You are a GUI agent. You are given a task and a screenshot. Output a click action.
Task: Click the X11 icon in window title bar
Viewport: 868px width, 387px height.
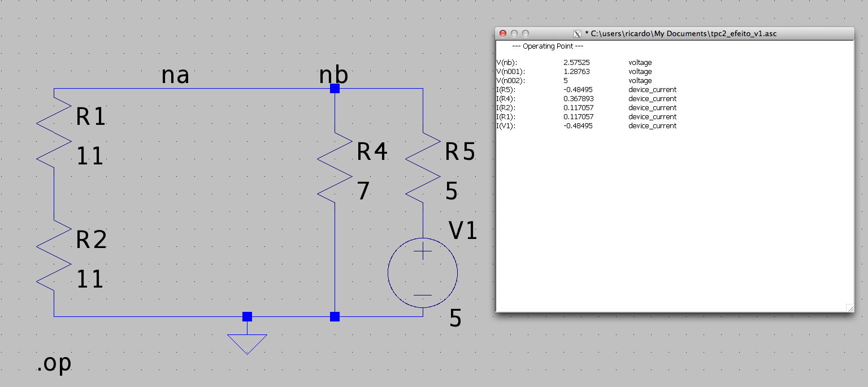tap(577, 34)
